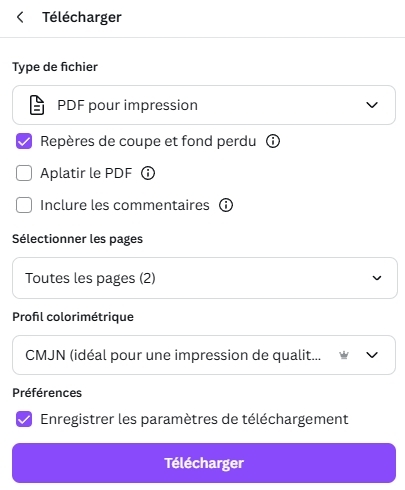Click the crown premium icon in color profile
This screenshot has height=490, width=405.
click(344, 355)
